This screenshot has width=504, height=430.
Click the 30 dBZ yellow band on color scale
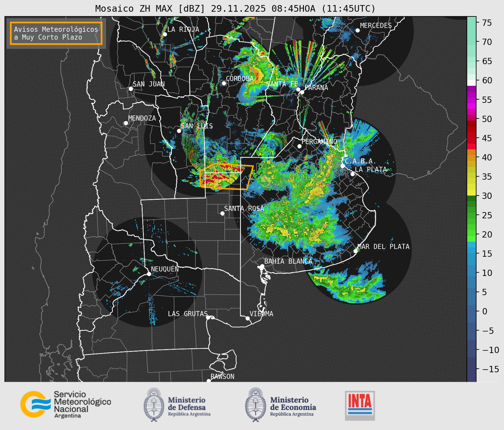tap(471, 193)
